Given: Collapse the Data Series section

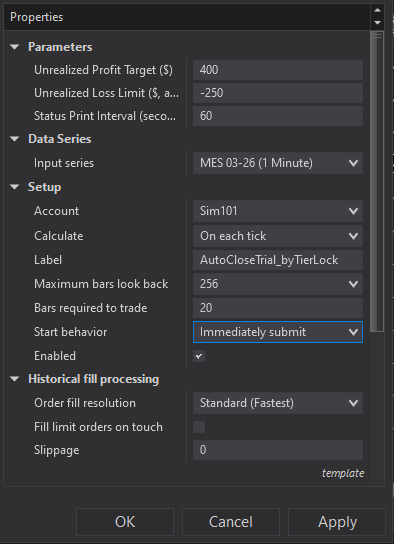Looking at the screenshot, I should [15, 139].
